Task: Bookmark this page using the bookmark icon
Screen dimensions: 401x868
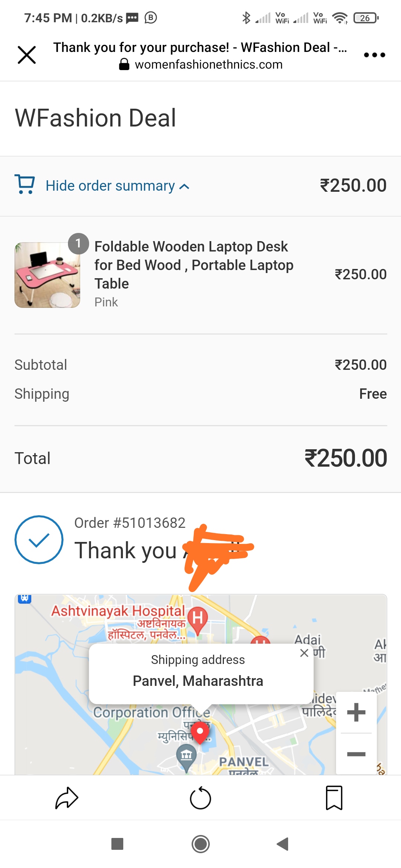Action: click(x=334, y=798)
